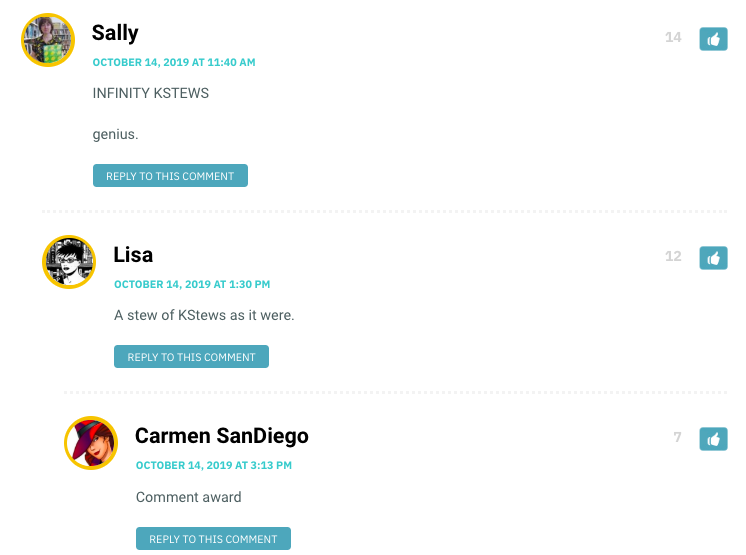Click the "Comment award" text
Viewport: 746px width, 555px height.
click(189, 497)
